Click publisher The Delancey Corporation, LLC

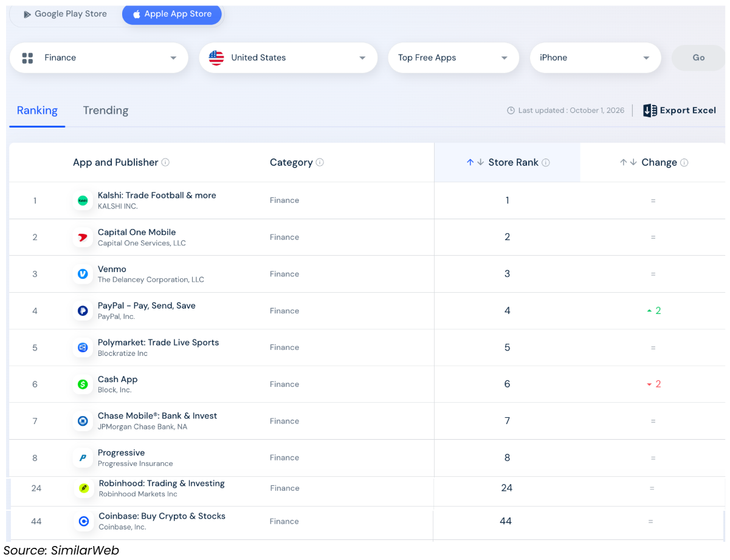151,280
